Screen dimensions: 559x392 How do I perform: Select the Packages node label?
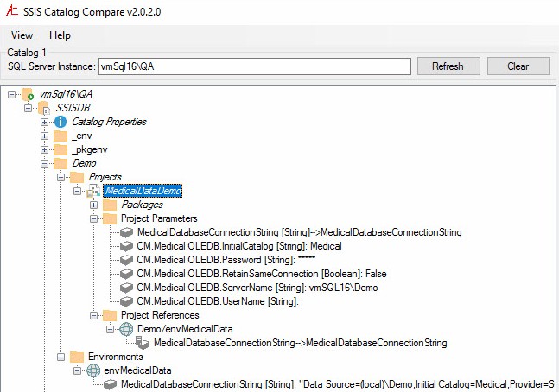142,205
